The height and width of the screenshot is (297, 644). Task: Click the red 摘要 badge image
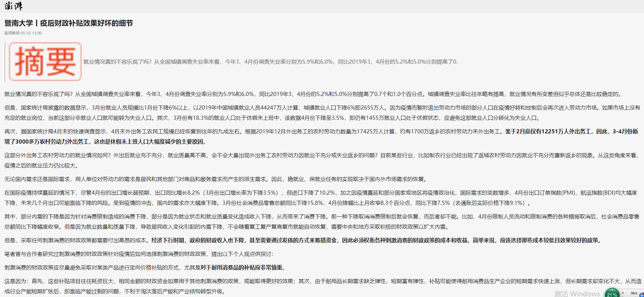click(x=45, y=62)
